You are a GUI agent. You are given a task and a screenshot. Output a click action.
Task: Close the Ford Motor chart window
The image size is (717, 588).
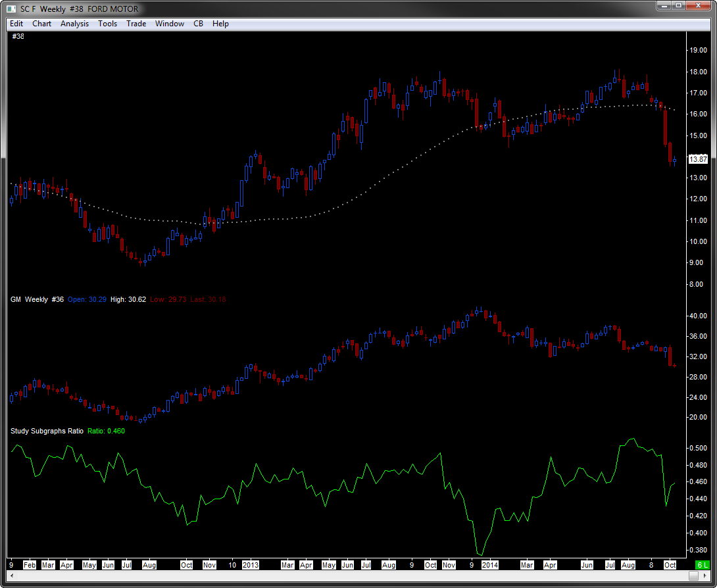[699, 5]
